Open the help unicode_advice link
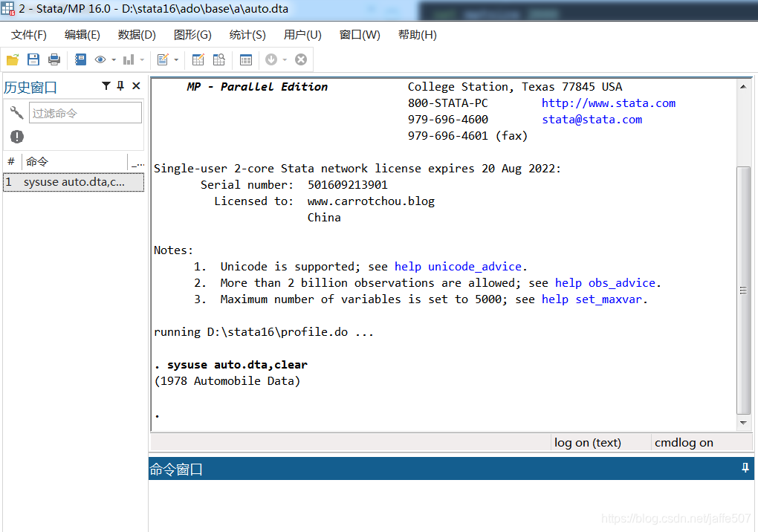Viewport: 758px width, 532px height. coord(458,267)
